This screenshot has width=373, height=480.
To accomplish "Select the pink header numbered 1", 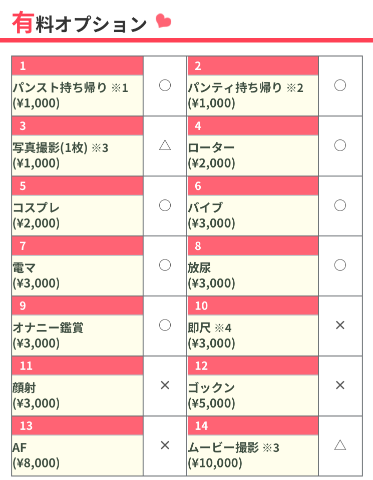I will click(78, 66).
